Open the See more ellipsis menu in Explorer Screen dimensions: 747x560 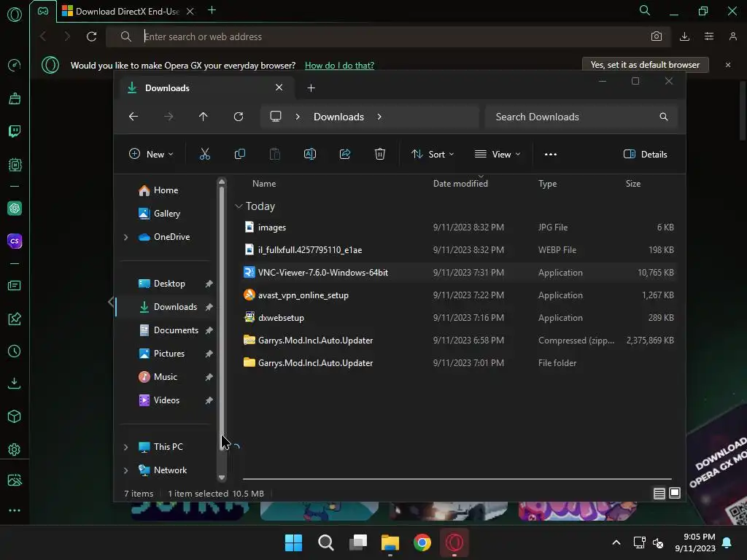(x=551, y=155)
